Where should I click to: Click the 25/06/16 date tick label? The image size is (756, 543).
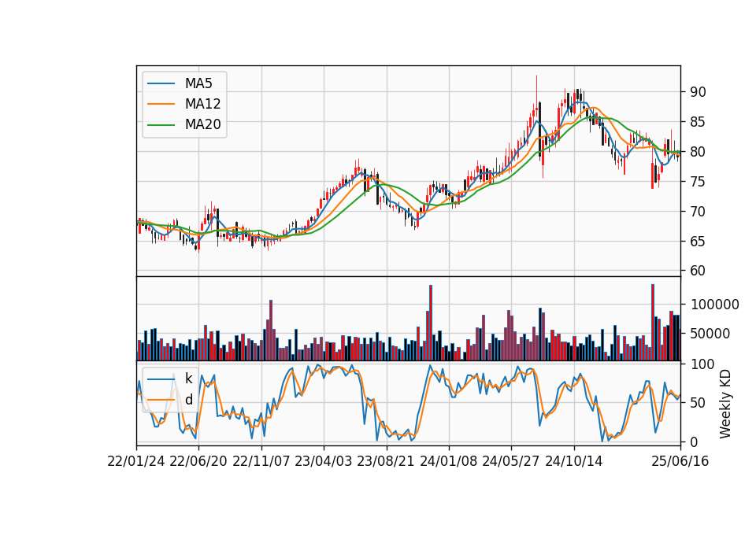click(680, 461)
